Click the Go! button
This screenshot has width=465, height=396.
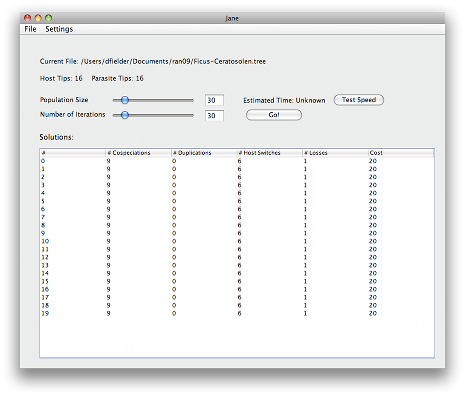[274, 115]
